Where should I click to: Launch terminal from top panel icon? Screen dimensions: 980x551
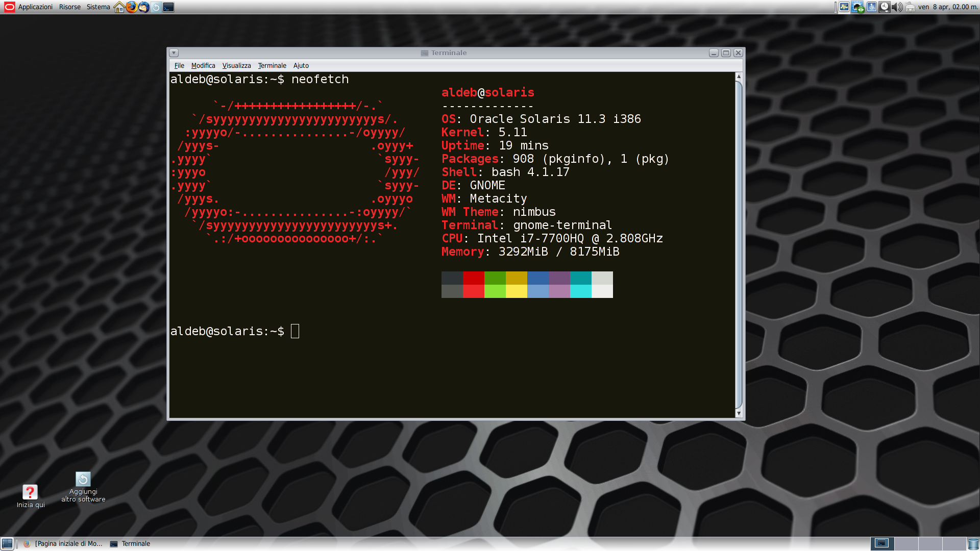pos(168,7)
